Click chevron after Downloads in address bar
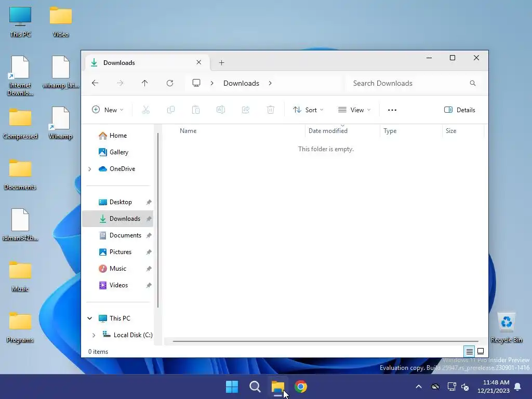The height and width of the screenshot is (399, 532). pyautogui.click(x=270, y=83)
